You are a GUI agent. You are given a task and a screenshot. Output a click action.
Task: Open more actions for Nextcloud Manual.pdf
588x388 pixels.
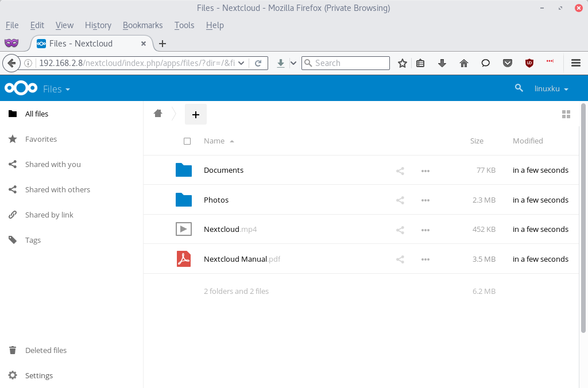click(x=425, y=259)
